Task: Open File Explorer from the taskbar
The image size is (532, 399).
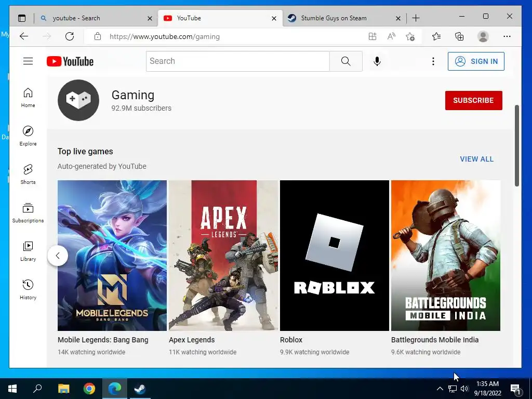Action: (63, 389)
